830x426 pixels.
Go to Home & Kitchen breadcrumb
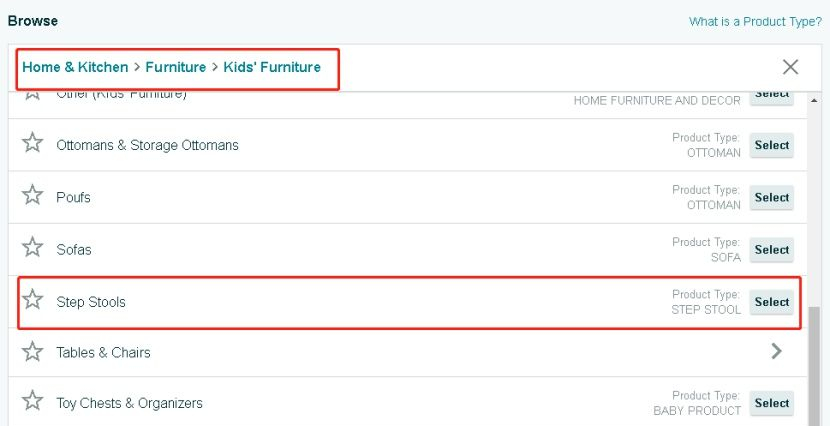pos(75,67)
